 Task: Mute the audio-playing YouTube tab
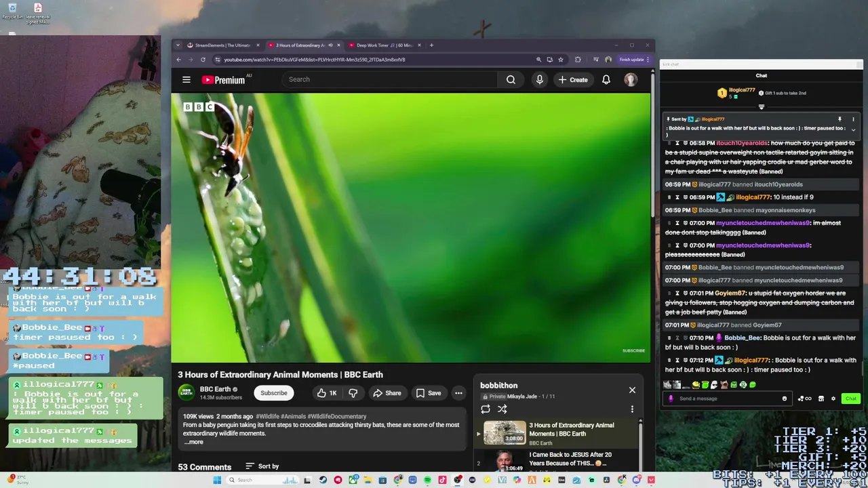tap(331, 45)
